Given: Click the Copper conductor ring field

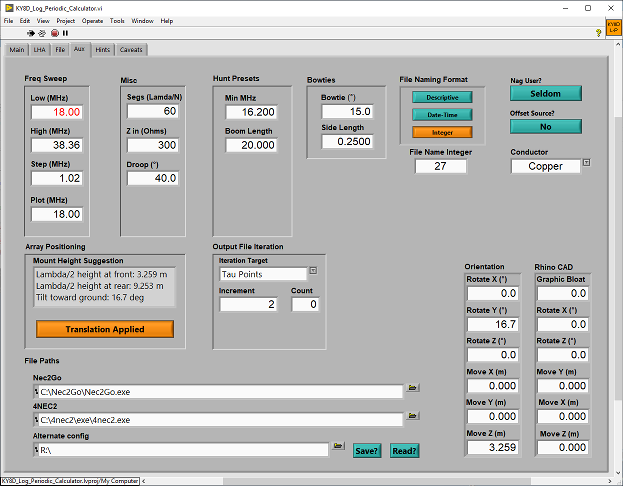Looking at the screenshot, I should (x=546, y=166).
